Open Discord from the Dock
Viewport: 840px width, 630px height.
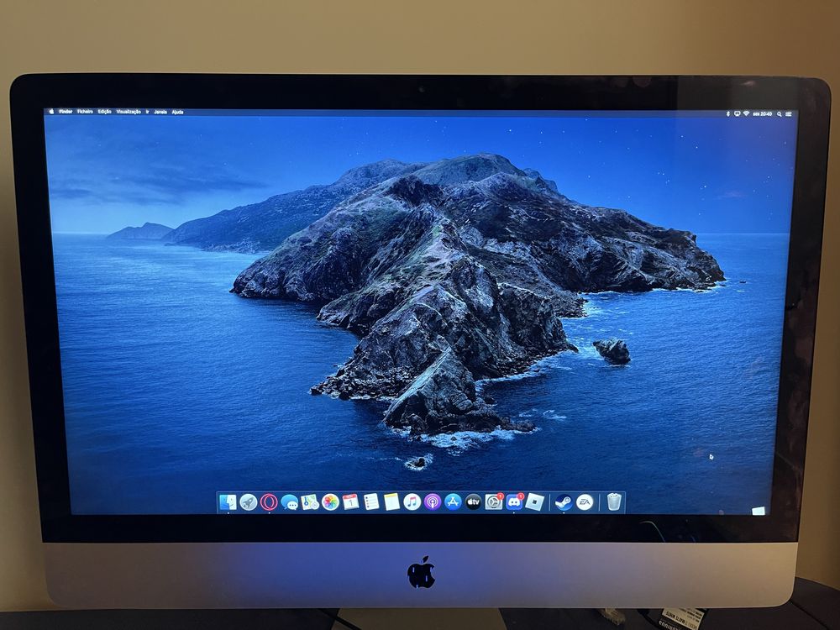(x=514, y=501)
